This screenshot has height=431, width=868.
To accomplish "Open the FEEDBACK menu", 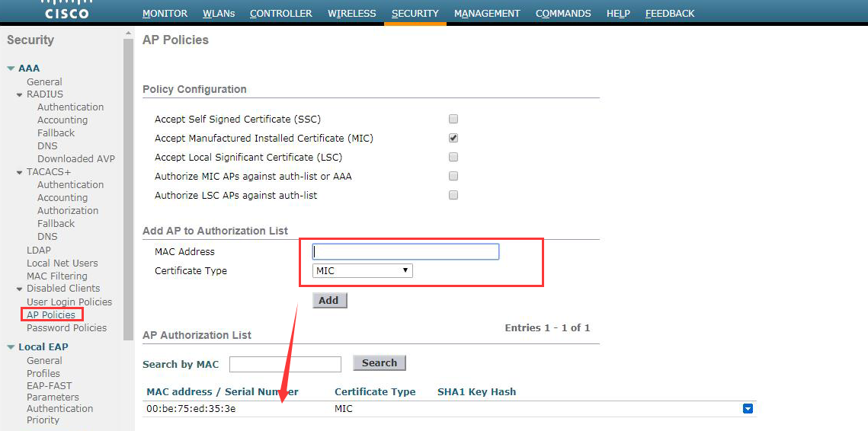I will click(670, 13).
